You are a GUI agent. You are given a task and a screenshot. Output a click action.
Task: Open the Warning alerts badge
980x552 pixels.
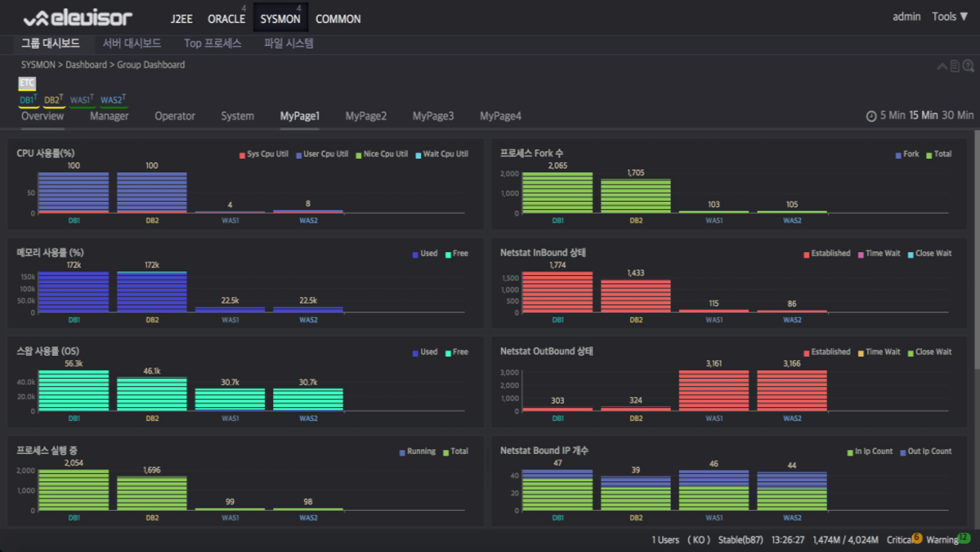pyautogui.click(x=963, y=538)
